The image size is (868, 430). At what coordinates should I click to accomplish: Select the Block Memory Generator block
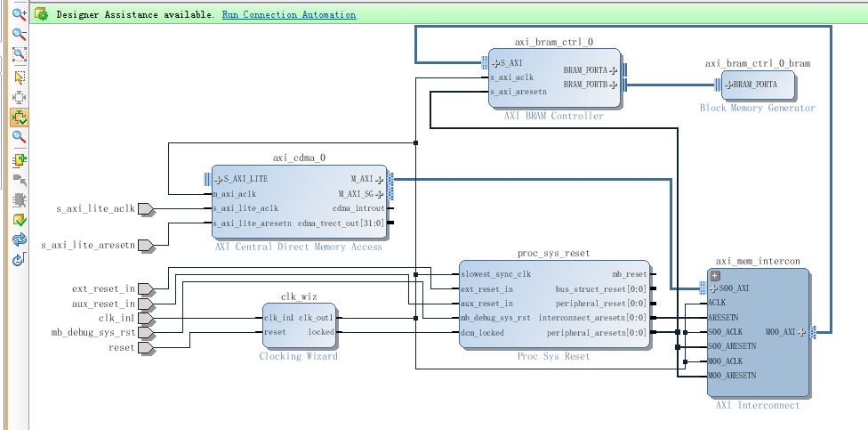(756, 90)
